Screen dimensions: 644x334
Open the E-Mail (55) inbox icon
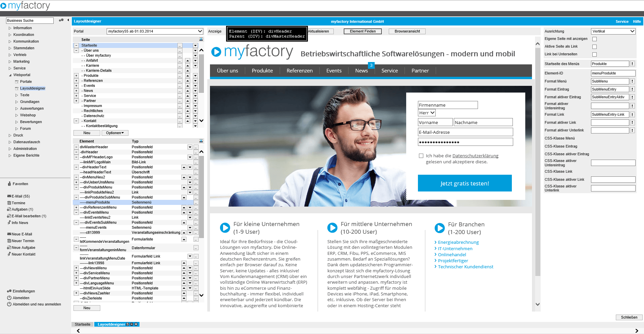pos(9,196)
